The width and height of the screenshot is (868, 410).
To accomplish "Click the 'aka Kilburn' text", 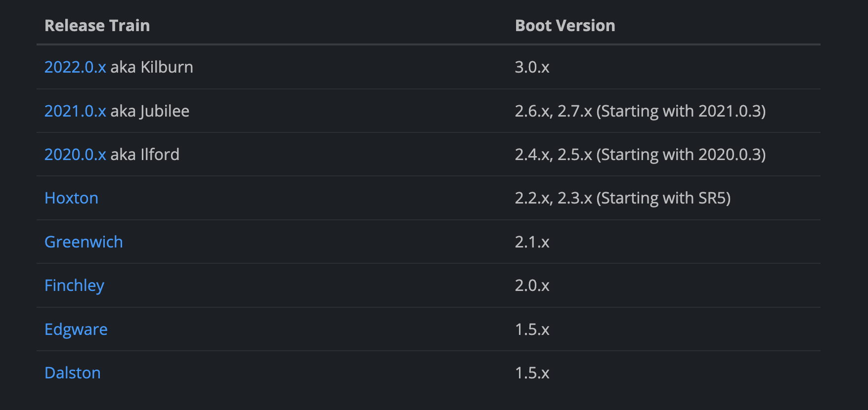I will [x=152, y=67].
